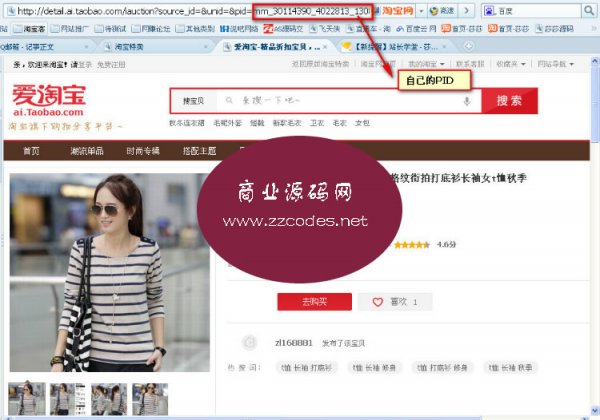Click the large striped shirt product image
Screen dimensions: 600x420
point(109,273)
